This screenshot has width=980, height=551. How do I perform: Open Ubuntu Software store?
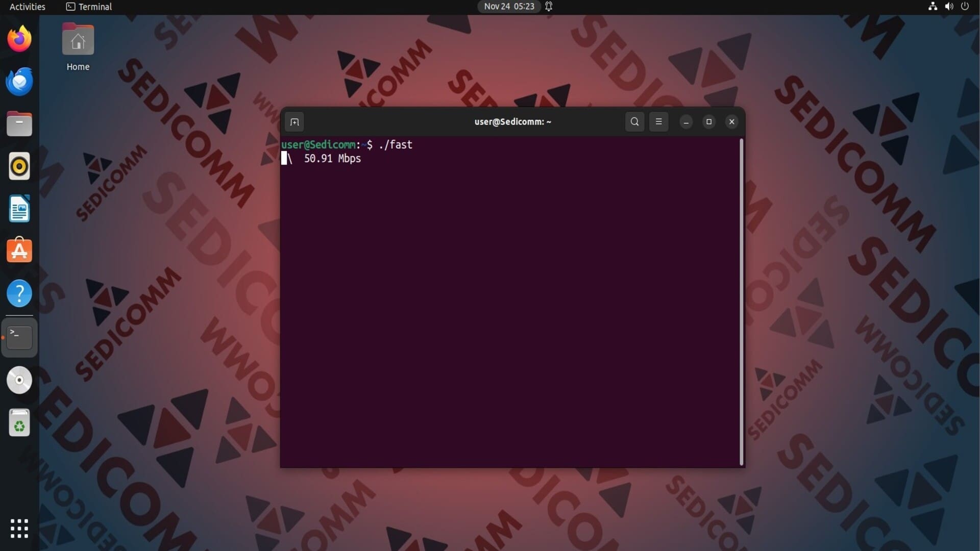tap(19, 251)
